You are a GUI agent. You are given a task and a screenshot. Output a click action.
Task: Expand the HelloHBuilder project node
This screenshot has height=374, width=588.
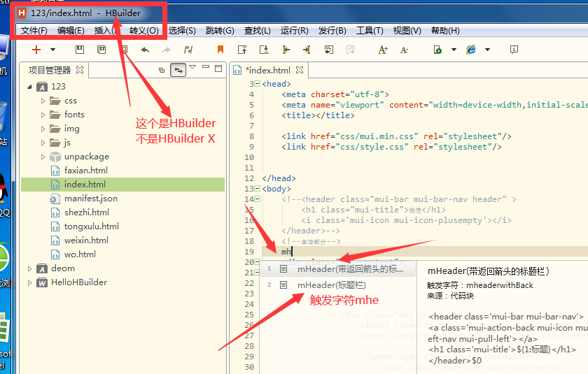pyautogui.click(x=29, y=282)
